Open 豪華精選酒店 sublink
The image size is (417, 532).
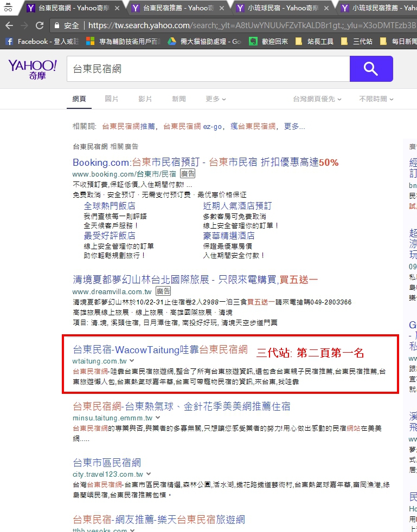pos(229,236)
